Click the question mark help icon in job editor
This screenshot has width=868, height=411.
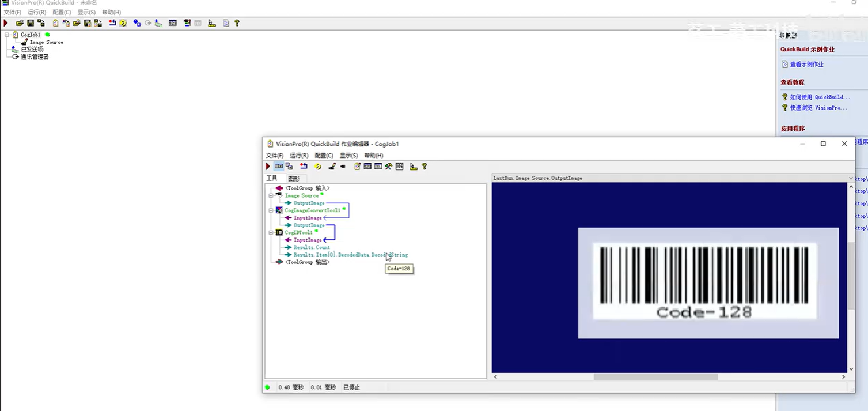(424, 167)
